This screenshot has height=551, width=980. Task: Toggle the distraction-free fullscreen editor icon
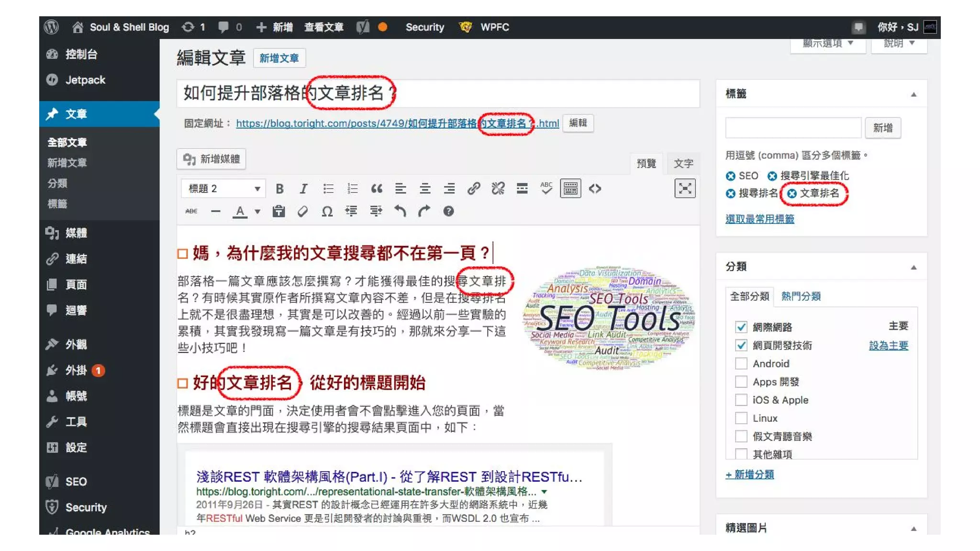tap(685, 188)
